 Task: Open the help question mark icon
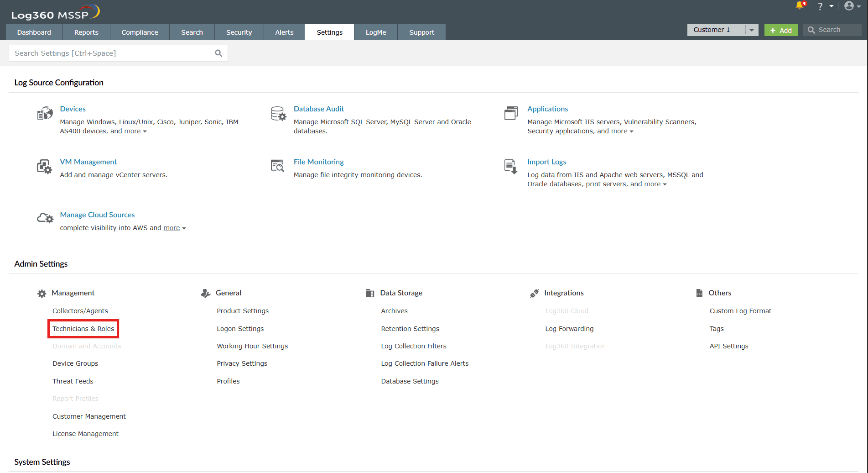click(x=820, y=6)
